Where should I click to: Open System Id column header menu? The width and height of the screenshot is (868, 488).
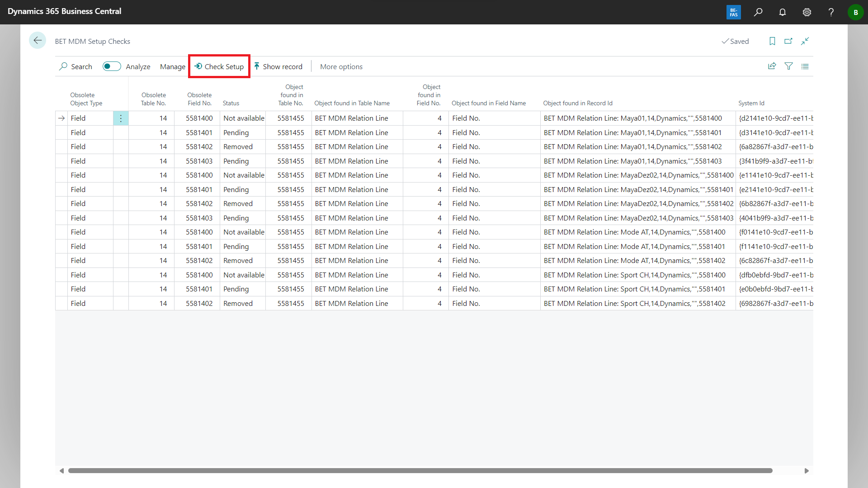click(x=751, y=103)
